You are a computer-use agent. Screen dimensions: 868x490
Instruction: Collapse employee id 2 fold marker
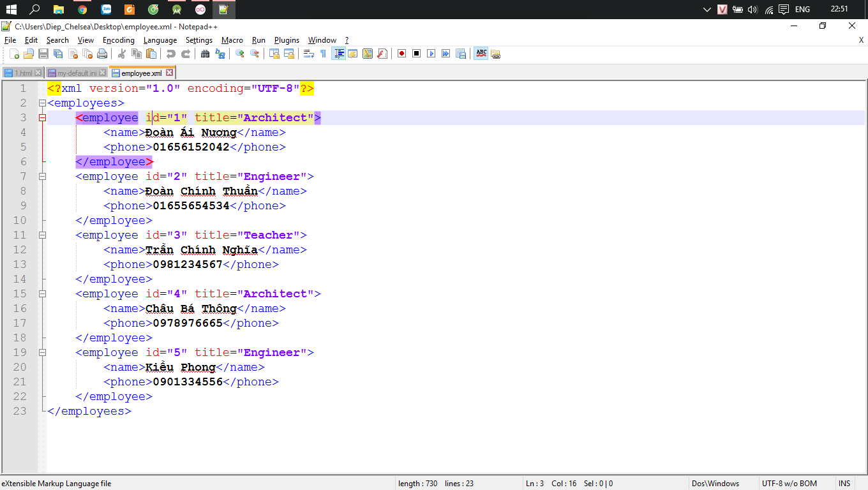(42, 177)
